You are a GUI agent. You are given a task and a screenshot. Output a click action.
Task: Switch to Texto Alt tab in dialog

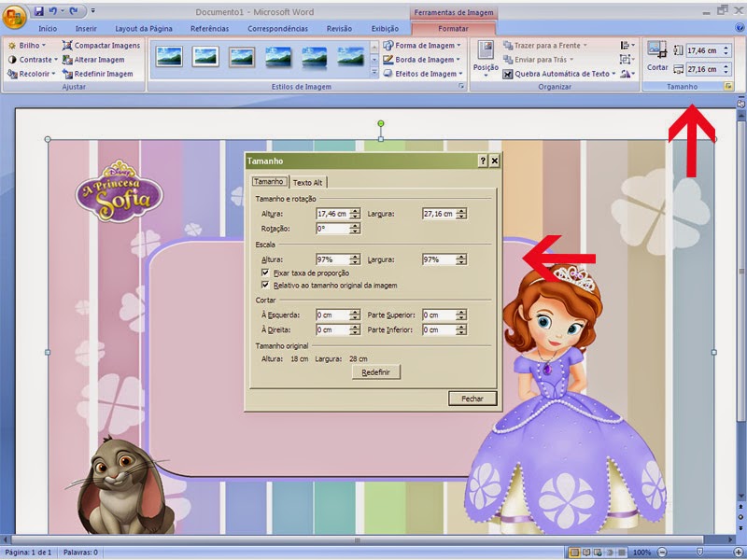[308, 182]
